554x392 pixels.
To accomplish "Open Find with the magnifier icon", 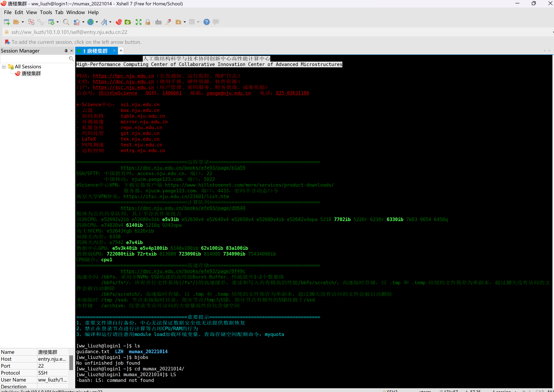I will 66,22.
